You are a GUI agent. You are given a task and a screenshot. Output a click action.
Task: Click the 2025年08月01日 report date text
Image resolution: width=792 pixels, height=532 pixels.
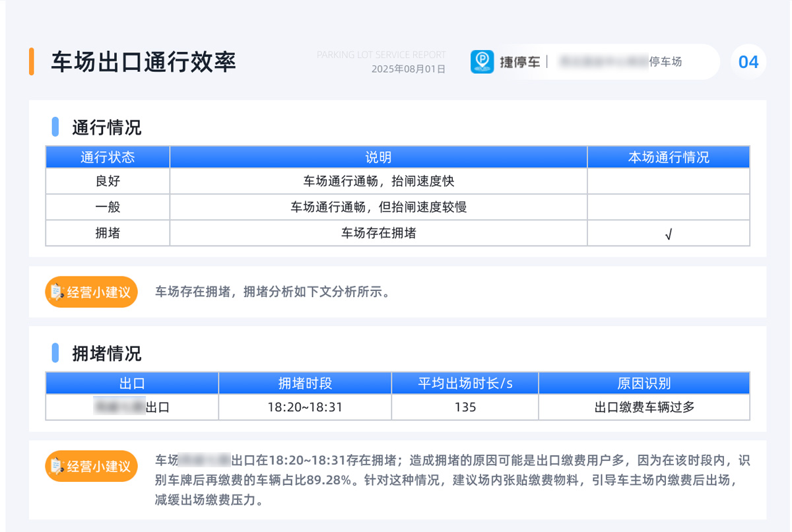pyautogui.click(x=408, y=68)
